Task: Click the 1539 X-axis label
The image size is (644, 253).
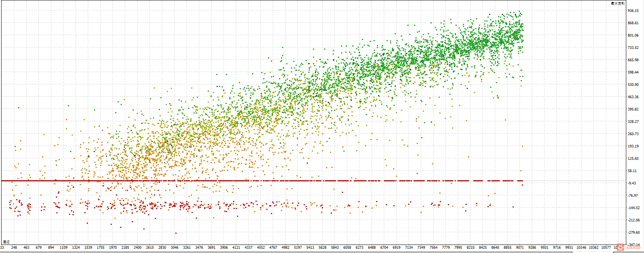Action: [88, 248]
